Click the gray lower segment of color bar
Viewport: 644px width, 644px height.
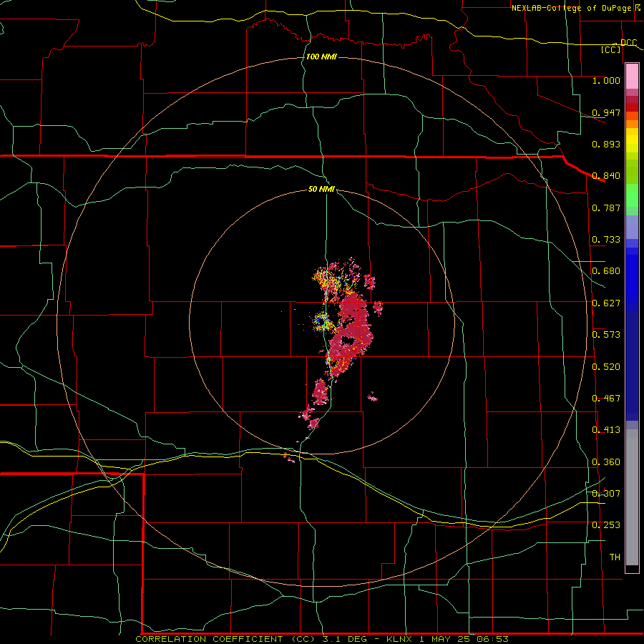coord(632,497)
